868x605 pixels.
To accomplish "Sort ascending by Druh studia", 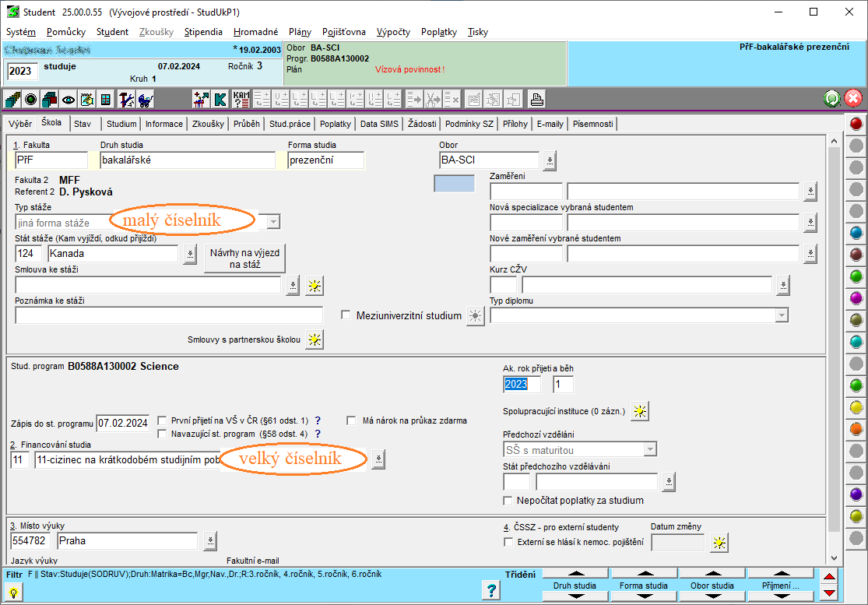I will (x=576, y=573).
